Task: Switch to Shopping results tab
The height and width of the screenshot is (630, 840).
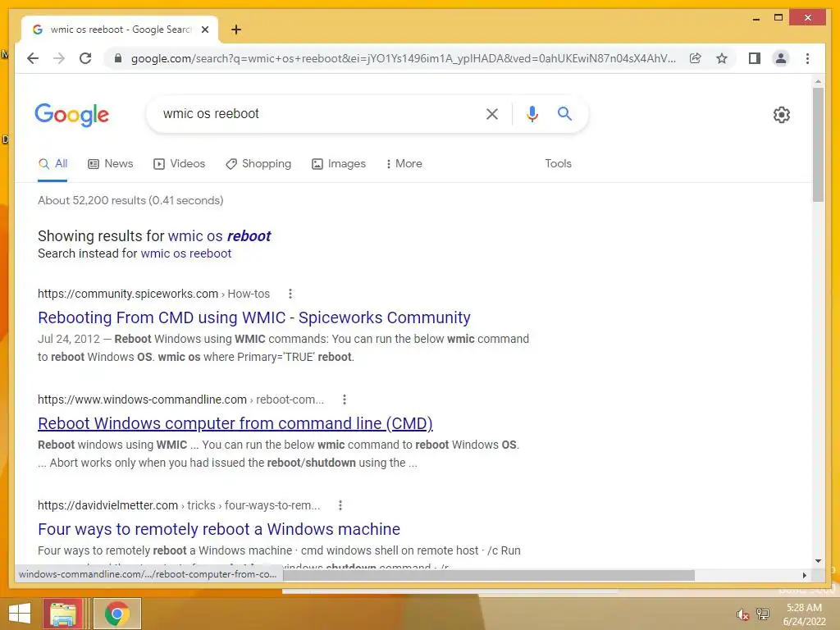Action: (258, 164)
